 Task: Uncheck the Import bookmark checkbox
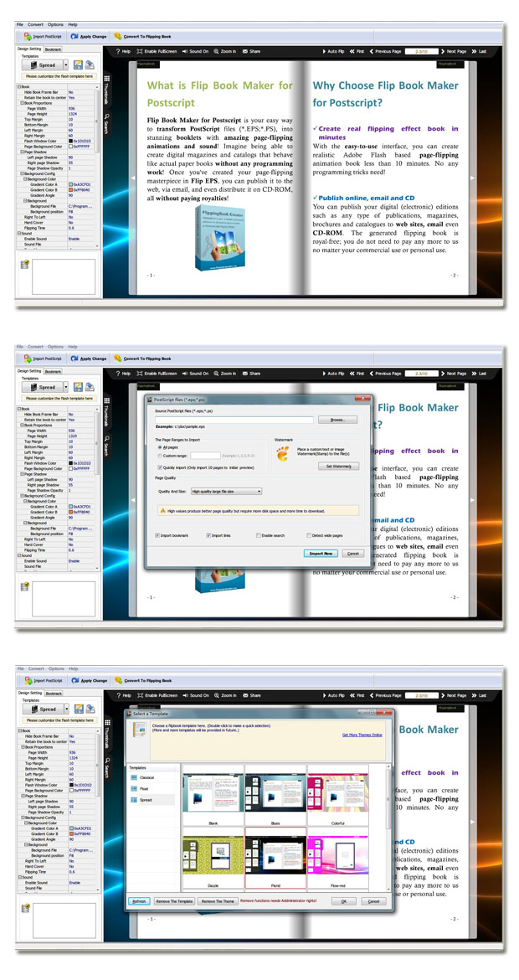[x=158, y=535]
